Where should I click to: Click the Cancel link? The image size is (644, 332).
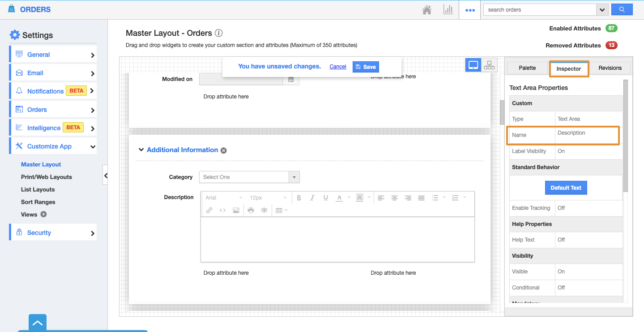(338, 67)
